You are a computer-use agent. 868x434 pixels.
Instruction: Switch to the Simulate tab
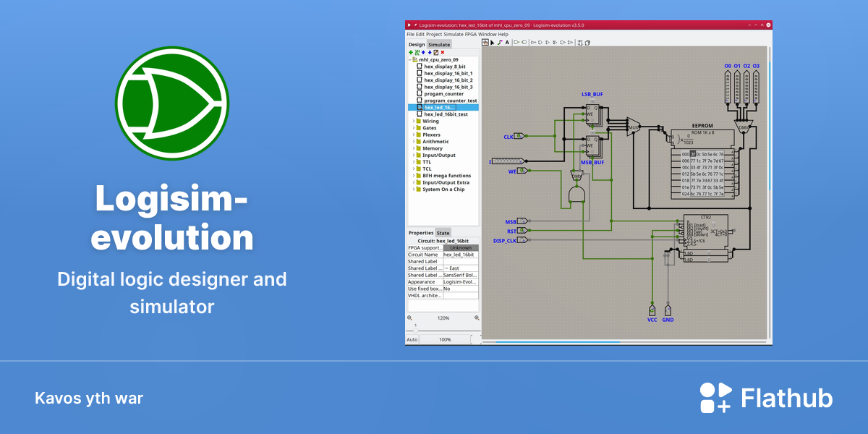pyautogui.click(x=439, y=45)
